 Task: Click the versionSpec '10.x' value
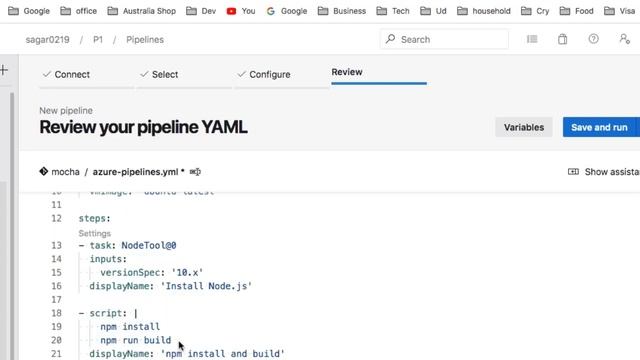tap(187, 272)
